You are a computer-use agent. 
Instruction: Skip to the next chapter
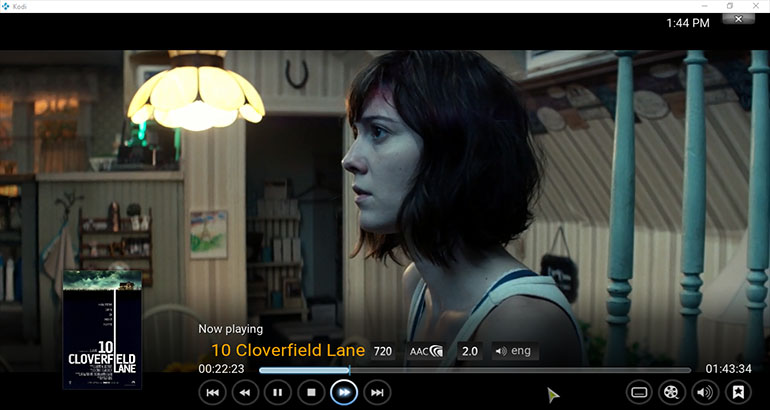377,392
